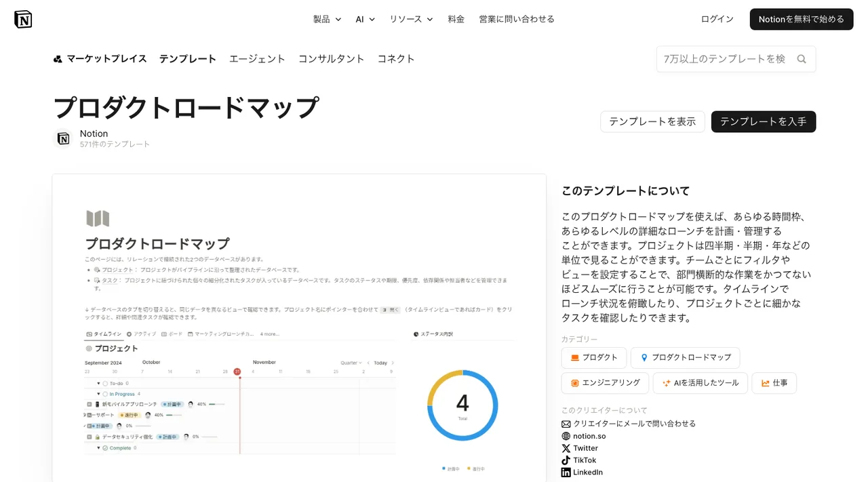Click ログイン to sign in
This screenshot has width=868, height=482.
pyautogui.click(x=717, y=19)
